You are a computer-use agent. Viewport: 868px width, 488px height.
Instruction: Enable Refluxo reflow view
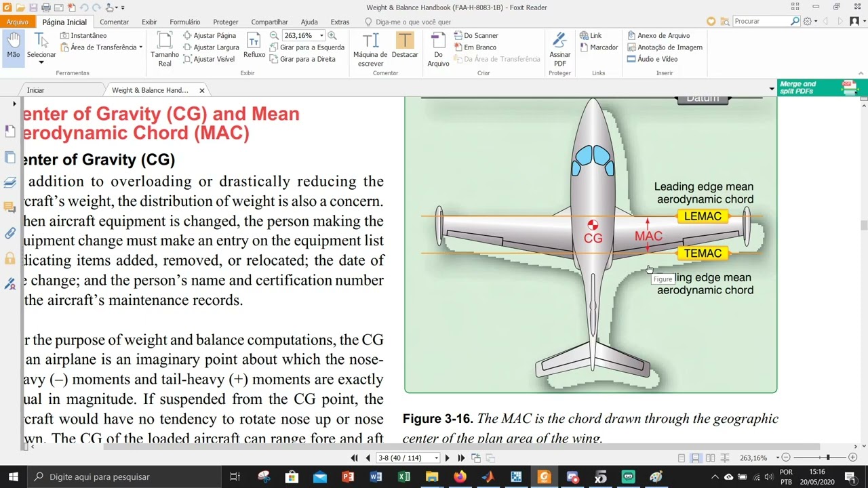pyautogui.click(x=254, y=45)
